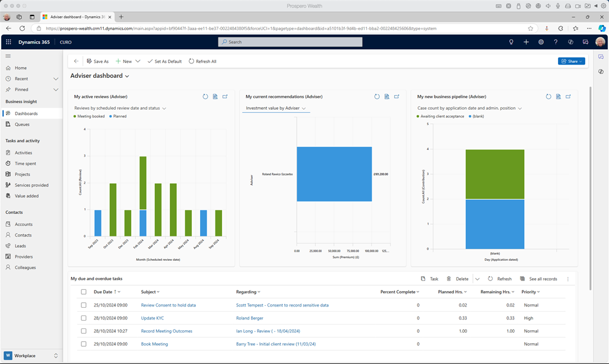Image resolution: width=609 pixels, height=364 pixels.
Task: Collapse the sidebar using hamburger icon
Action: tap(8, 56)
